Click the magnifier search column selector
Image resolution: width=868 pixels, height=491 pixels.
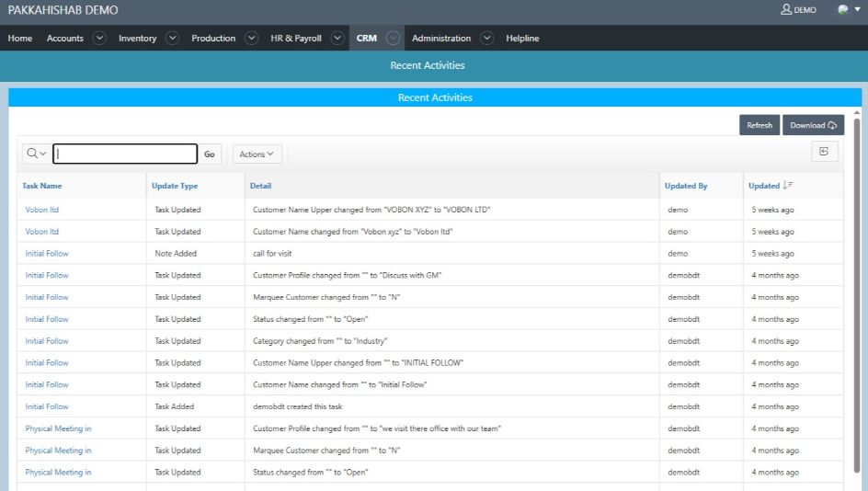click(x=36, y=154)
